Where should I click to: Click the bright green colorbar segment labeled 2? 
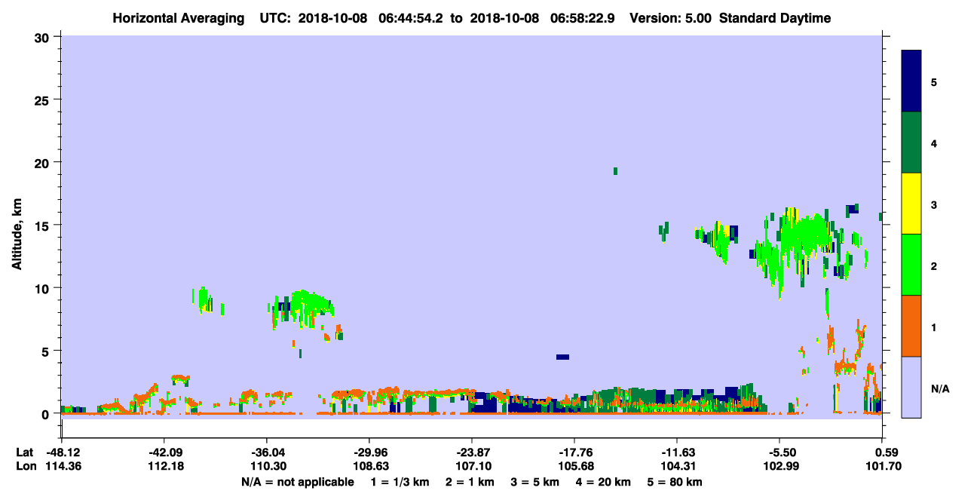(x=911, y=265)
